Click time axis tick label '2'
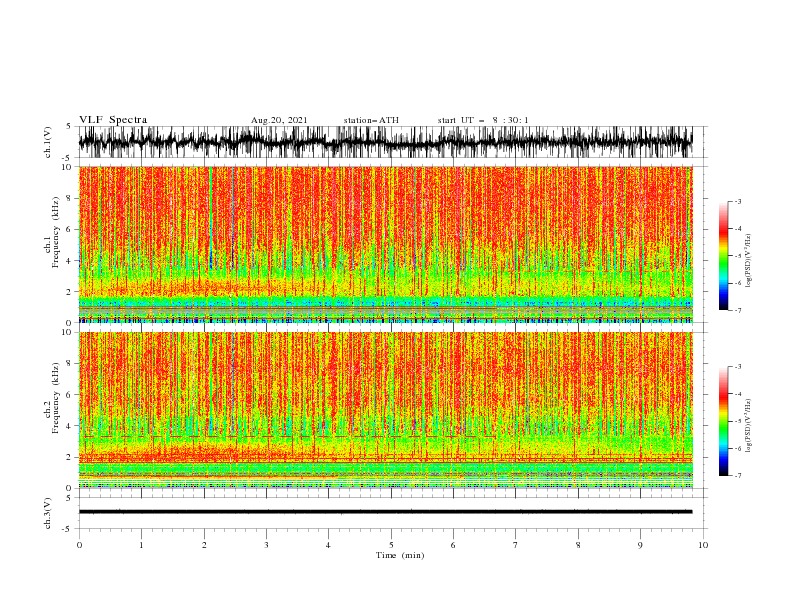 pos(204,545)
